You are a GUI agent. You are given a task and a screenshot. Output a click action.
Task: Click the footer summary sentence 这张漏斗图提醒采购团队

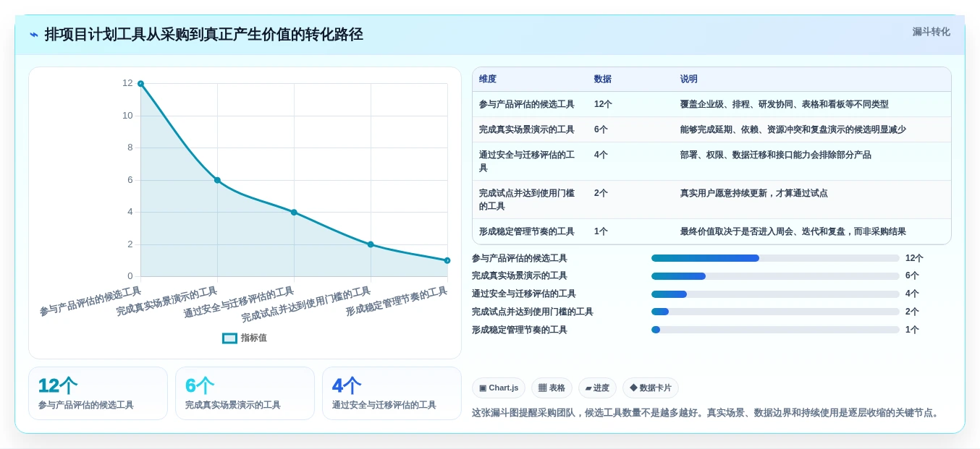(706, 413)
